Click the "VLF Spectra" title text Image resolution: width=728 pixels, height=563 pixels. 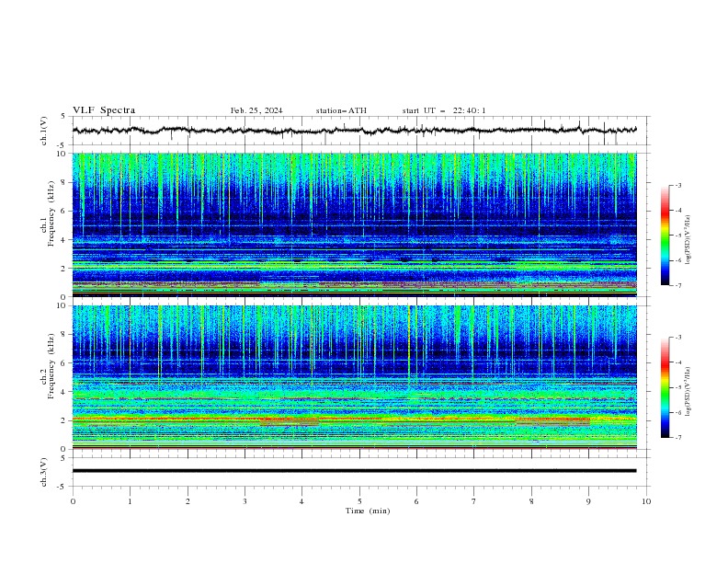[x=104, y=110]
